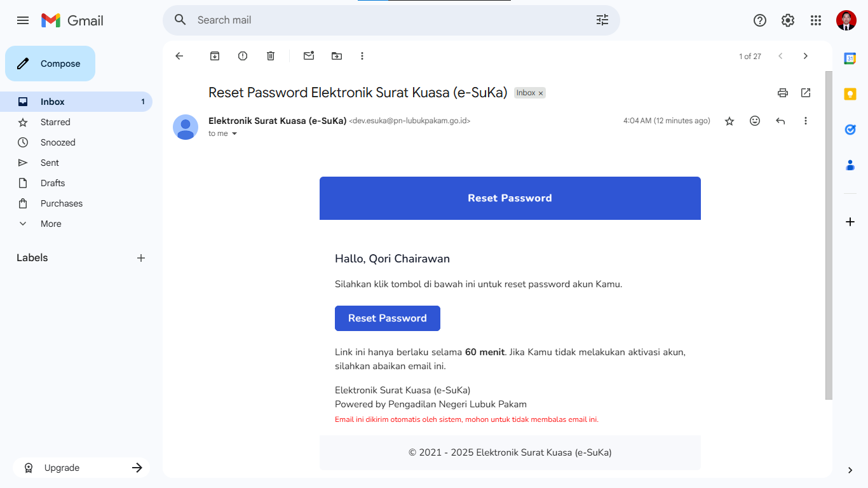The image size is (868, 488).
Task: Star the e-SuKa email
Action: point(729,121)
